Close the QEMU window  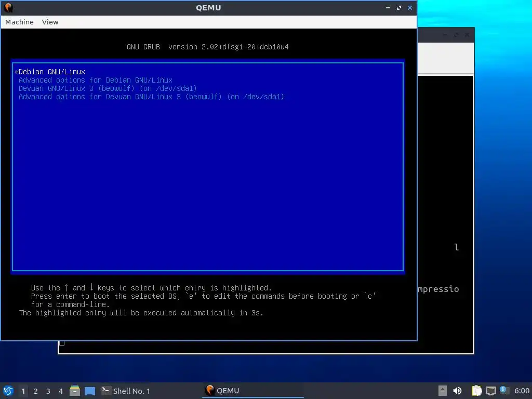coord(410,7)
